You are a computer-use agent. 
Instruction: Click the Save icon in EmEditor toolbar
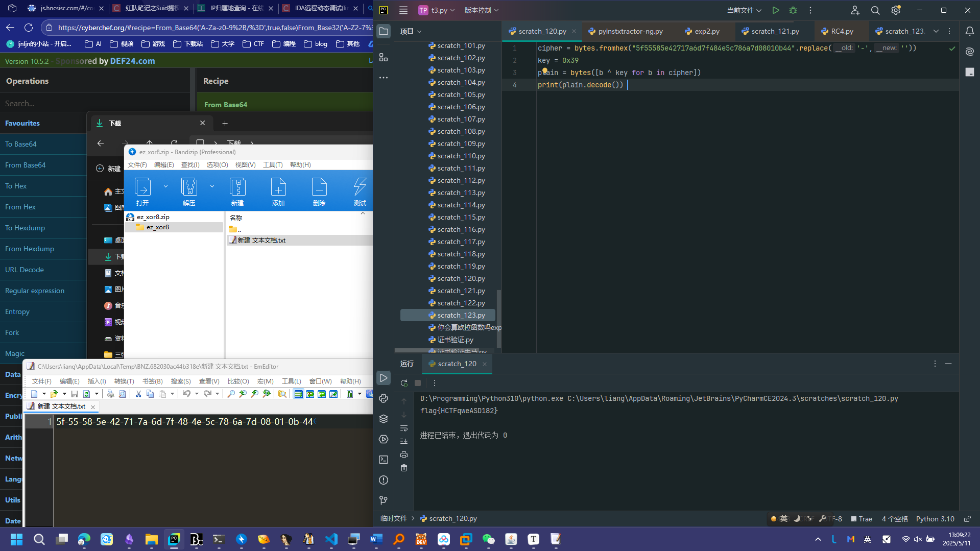tap(75, 394)
